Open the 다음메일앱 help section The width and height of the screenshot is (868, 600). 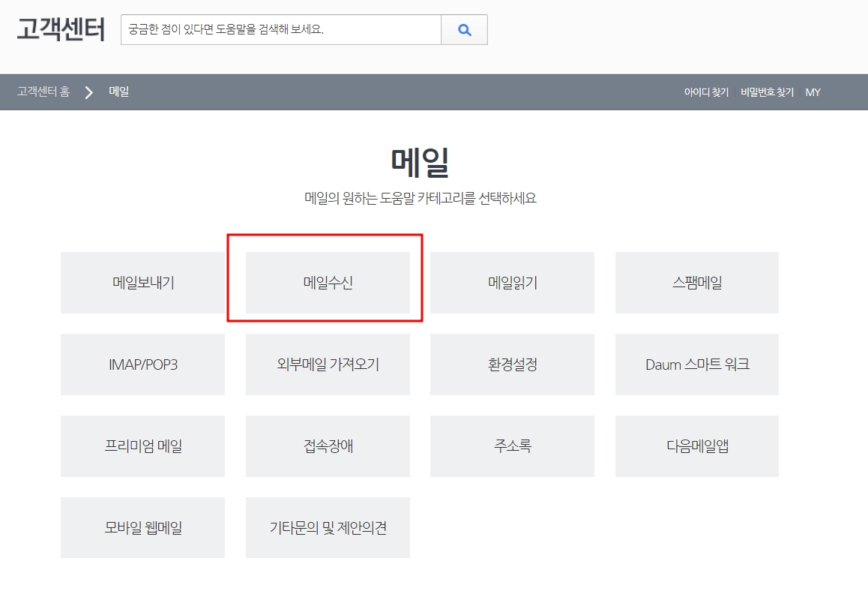[x=696, y=446]
